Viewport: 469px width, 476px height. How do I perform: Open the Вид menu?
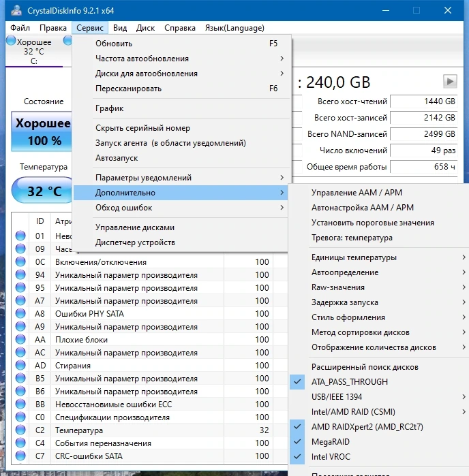click(120, 28)
